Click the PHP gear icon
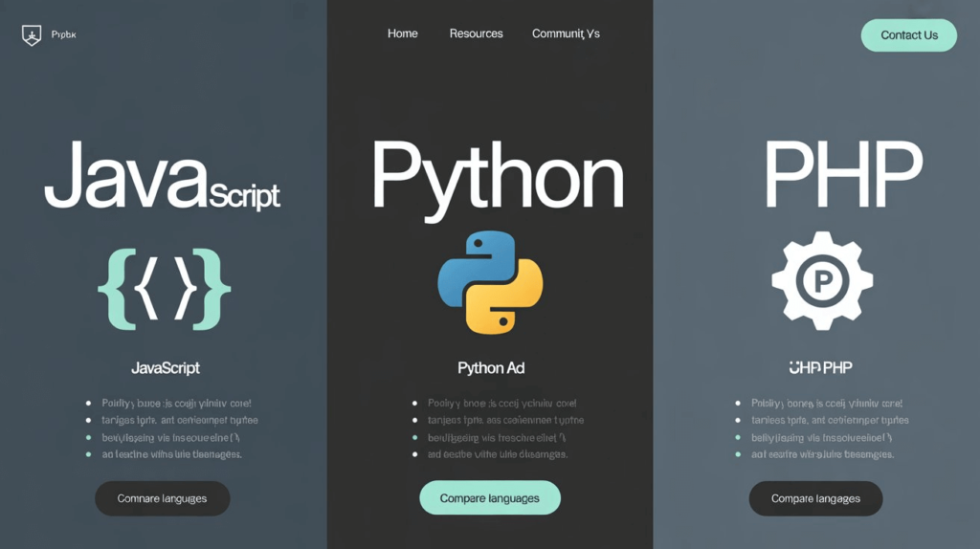Image resolution: width=980 pixels, height=549 pixels. tap(822, 280)
